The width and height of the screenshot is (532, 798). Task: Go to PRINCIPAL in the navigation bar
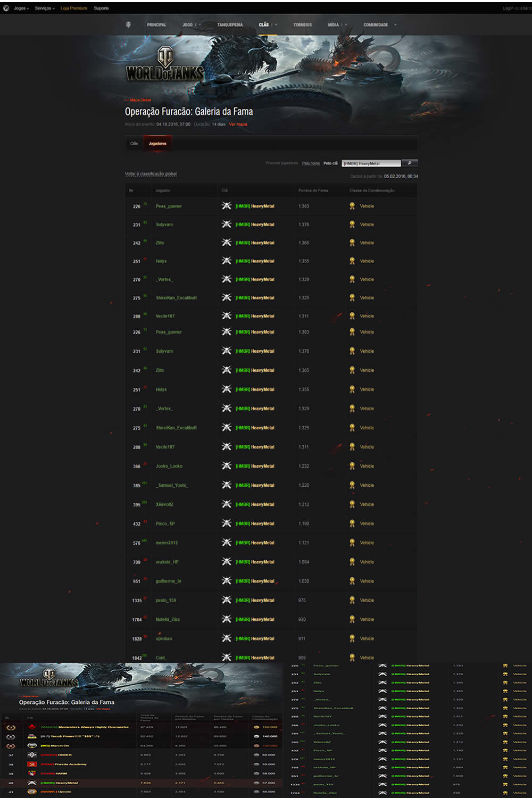click(x=156, y=25)
